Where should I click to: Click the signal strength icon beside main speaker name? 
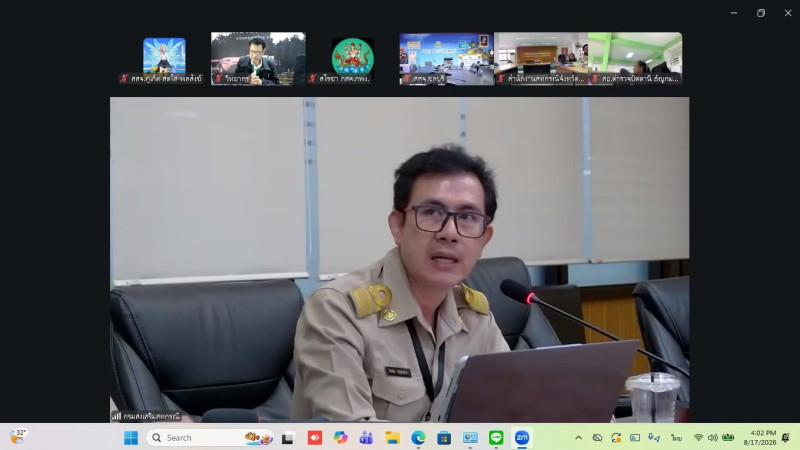pyautogui.click(x=117, y=416)
